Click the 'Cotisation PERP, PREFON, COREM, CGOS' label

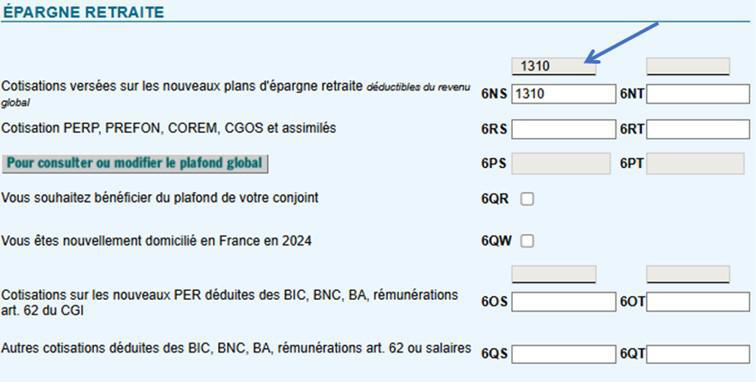(169, 128)
